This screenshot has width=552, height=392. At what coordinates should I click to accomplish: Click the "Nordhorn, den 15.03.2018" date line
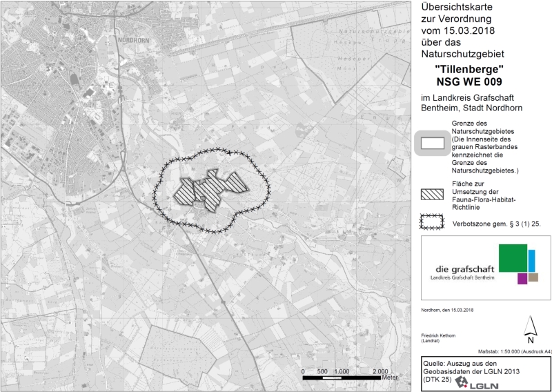(447, 310)
